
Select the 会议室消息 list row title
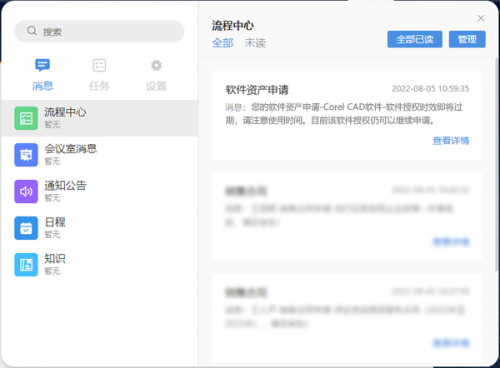coord(71,149)
